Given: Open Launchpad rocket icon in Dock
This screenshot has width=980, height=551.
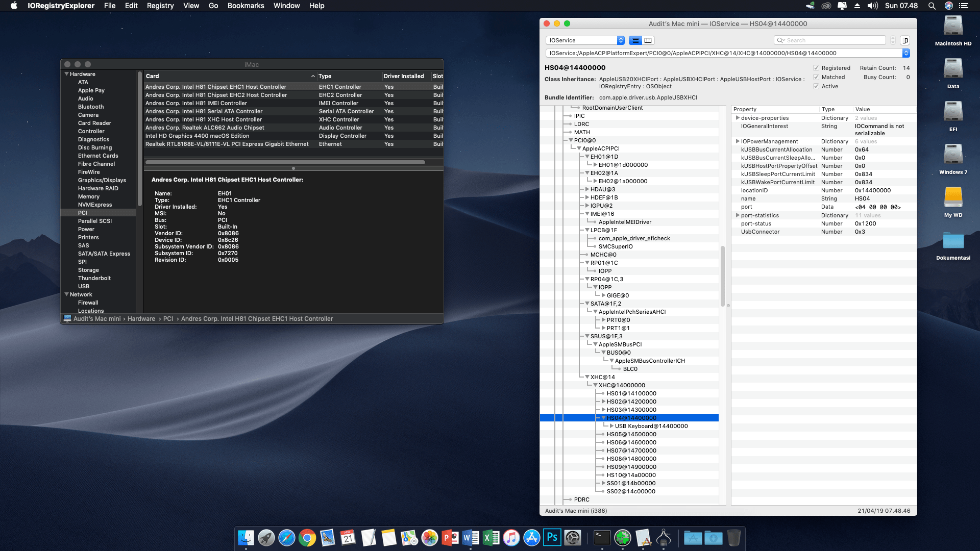Looking at the screenshot, I should point(266,538).
